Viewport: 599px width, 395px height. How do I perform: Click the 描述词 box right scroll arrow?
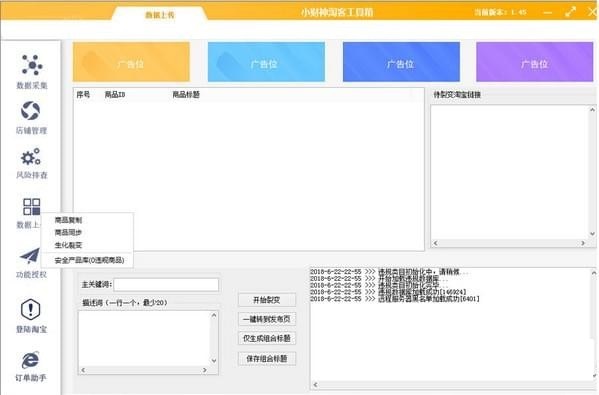click(x=204, y=370)
